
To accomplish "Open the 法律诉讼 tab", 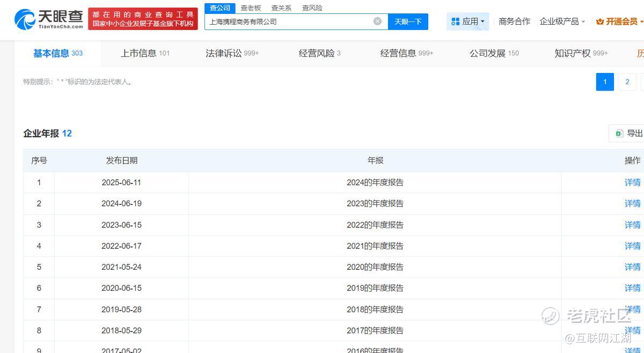I will [232, 53].
